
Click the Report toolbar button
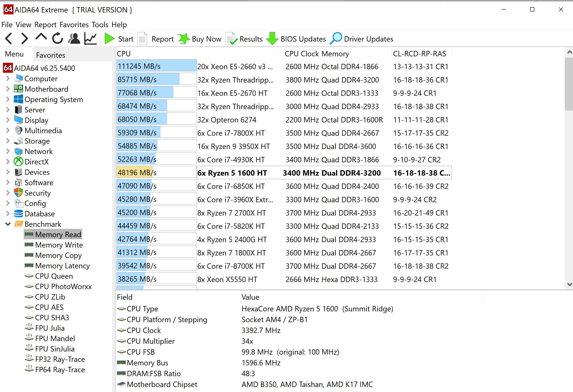[162, 39]
